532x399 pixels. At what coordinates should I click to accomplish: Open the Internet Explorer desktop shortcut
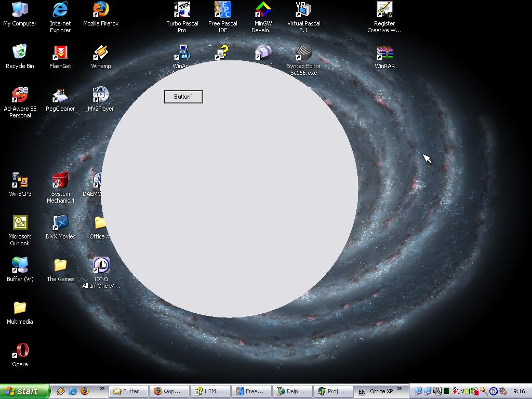[x=60, y=10]
